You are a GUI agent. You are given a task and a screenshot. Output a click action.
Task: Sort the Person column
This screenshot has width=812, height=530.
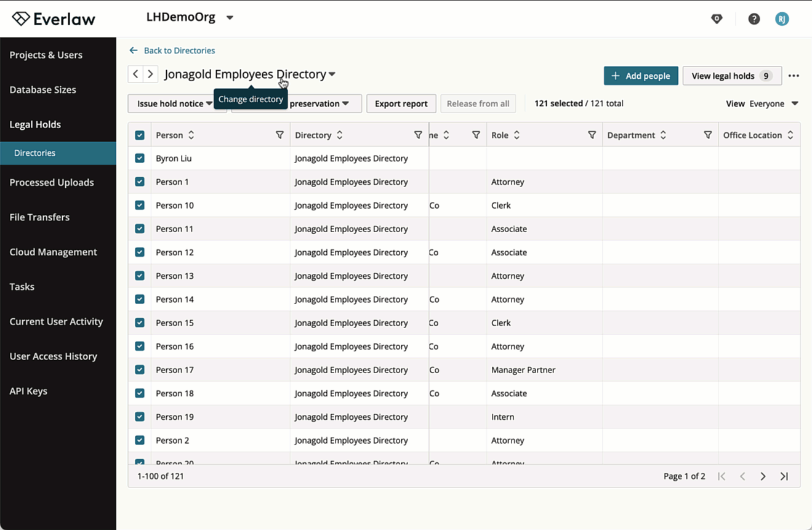(x=191, y=135)
